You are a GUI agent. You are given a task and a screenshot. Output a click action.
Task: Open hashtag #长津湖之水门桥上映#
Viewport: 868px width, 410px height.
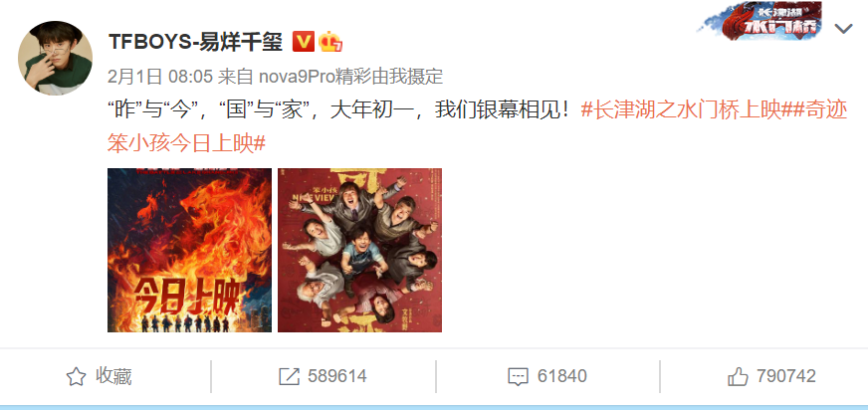click(681, 110)
